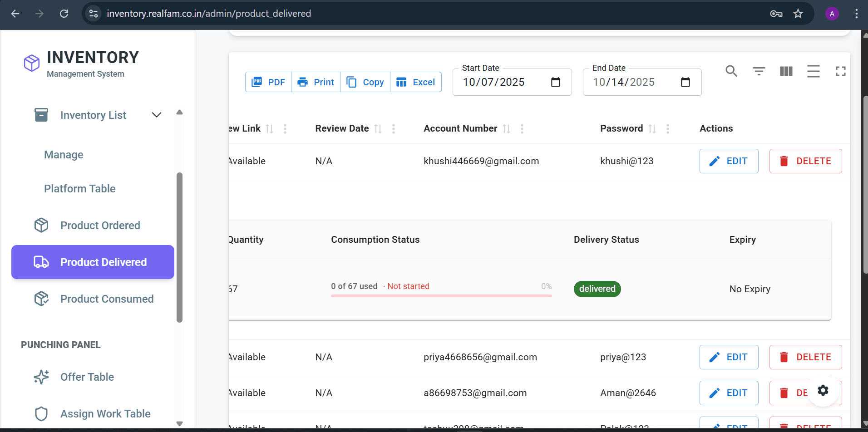The height and width of the screenshot is (432, 868).
Task: Edit the khushi446669 account entry
Action: coord(729,161)
